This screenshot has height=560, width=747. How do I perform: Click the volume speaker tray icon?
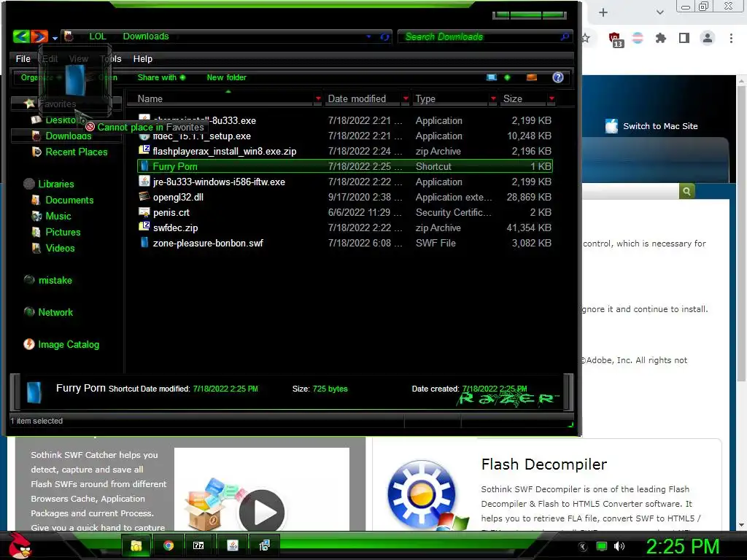[619, 546]
